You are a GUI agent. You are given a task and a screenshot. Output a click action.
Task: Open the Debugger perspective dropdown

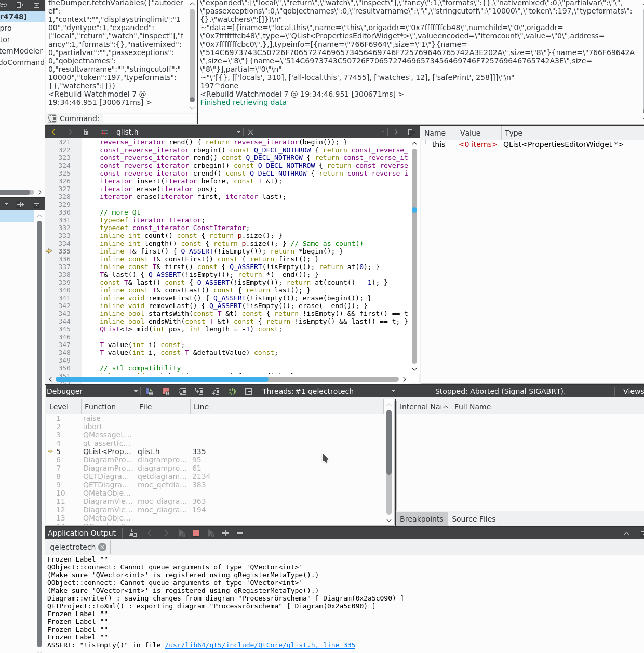93,391
